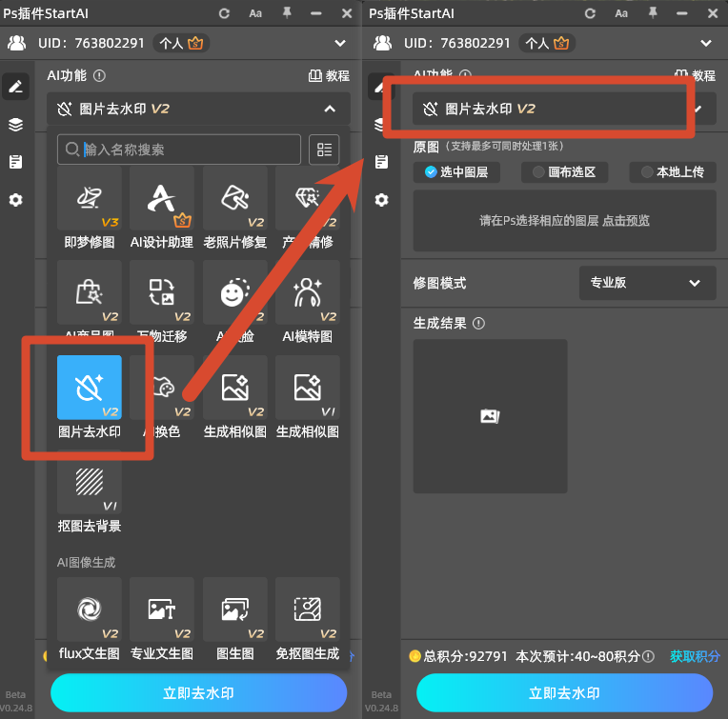The height and width of the screenshot is (719, 728).
Task: Open layers sidebar icon in left window
Action: [16, 125]
